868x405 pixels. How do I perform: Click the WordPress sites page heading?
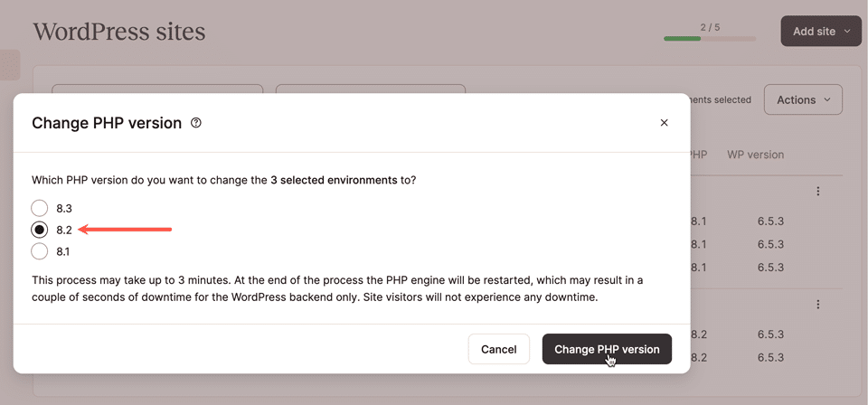click(119, 33)
